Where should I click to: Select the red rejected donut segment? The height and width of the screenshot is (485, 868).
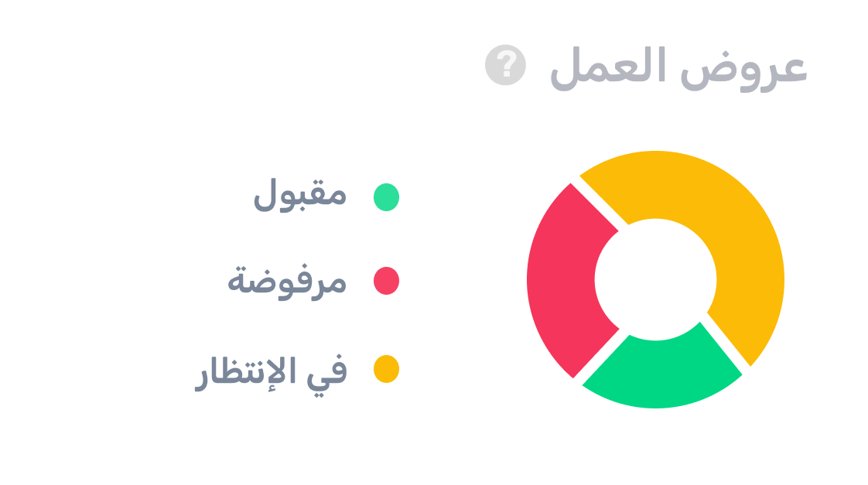point(562,280)
